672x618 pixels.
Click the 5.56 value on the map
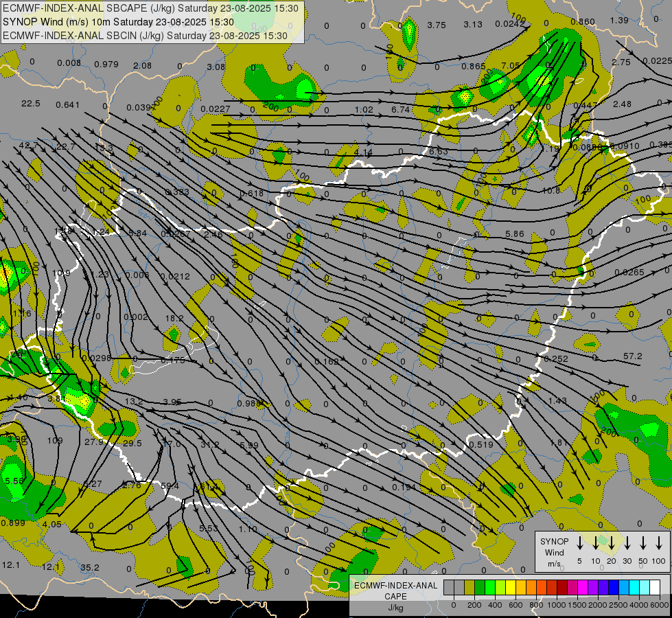pos(14,481)
